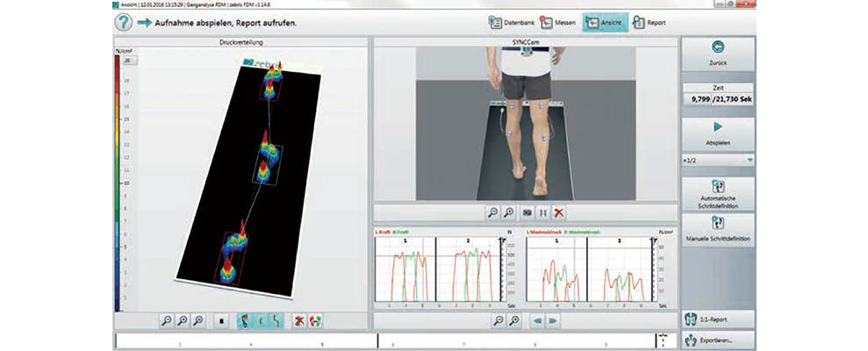Click Automatische Schrittdefinition button
868x351 pixels.
pos(717,193)
